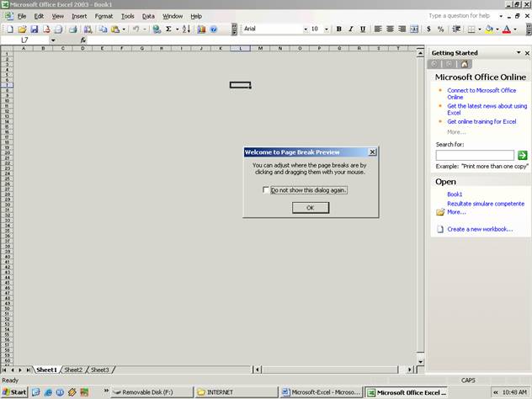Open 'Rezultate simulare competente' recent file
The width and height of the screenshot is (532, 399).
486,204
